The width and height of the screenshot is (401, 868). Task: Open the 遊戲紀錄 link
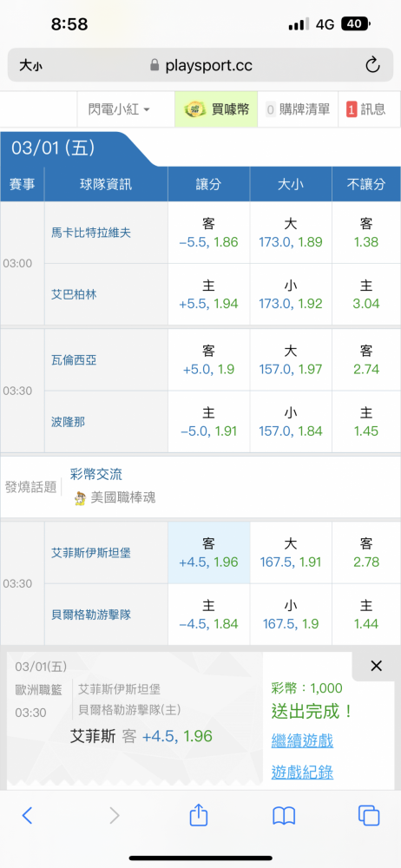coord(302,772)
